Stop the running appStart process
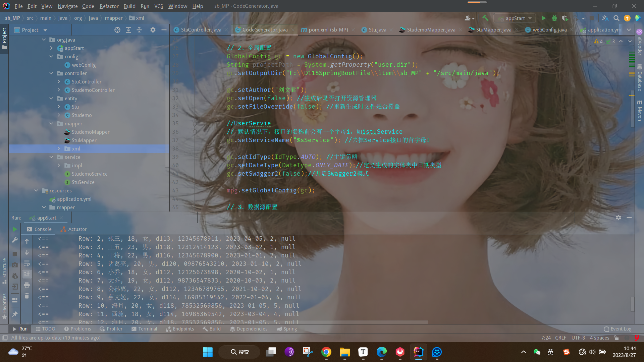This screenshot has width=644, height=362. [15, 254]
